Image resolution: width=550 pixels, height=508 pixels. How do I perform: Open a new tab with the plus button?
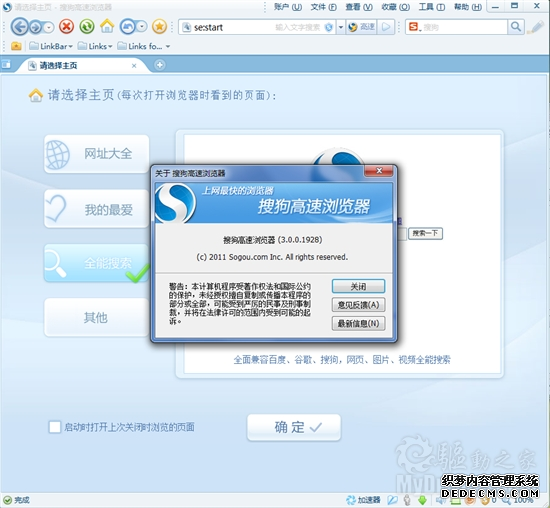(x=160, y=65)
